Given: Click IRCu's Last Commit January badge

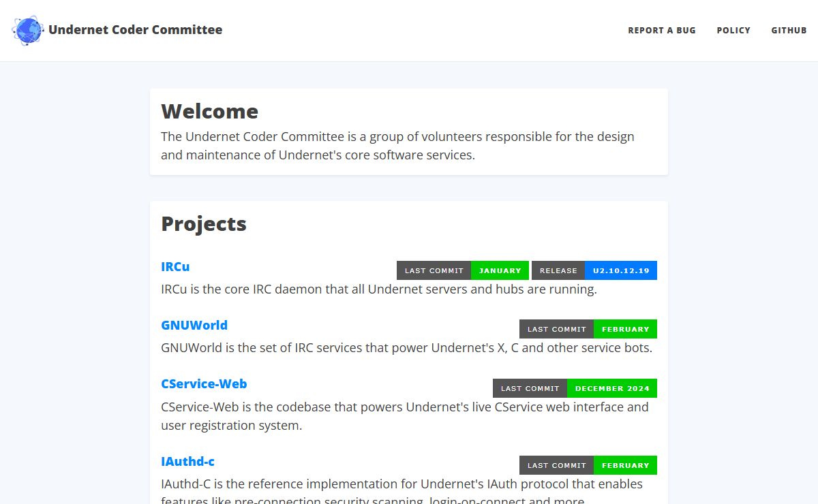Looking at the screenshot, I should pyautogui.click(x=463, y=270).
